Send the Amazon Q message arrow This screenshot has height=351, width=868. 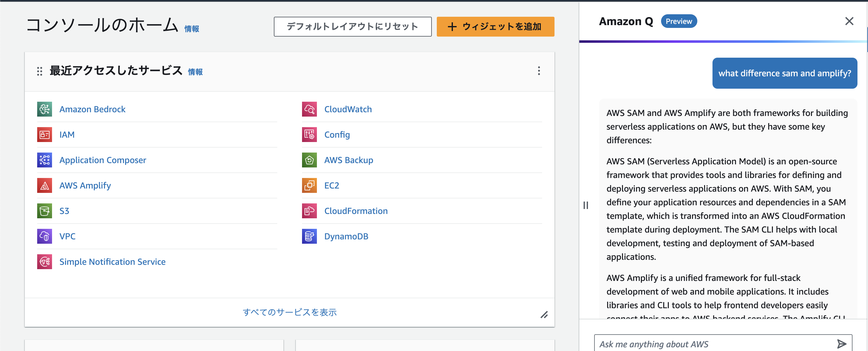click(841, 344)
